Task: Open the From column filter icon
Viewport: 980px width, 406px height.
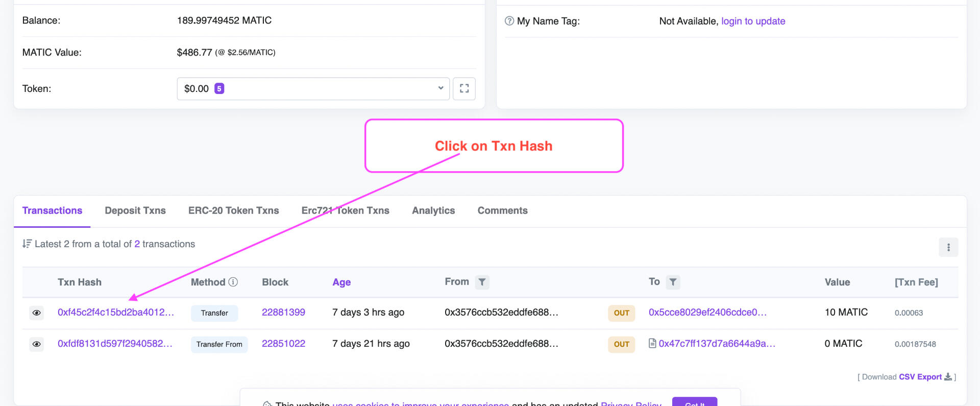Action: (482, 282)
